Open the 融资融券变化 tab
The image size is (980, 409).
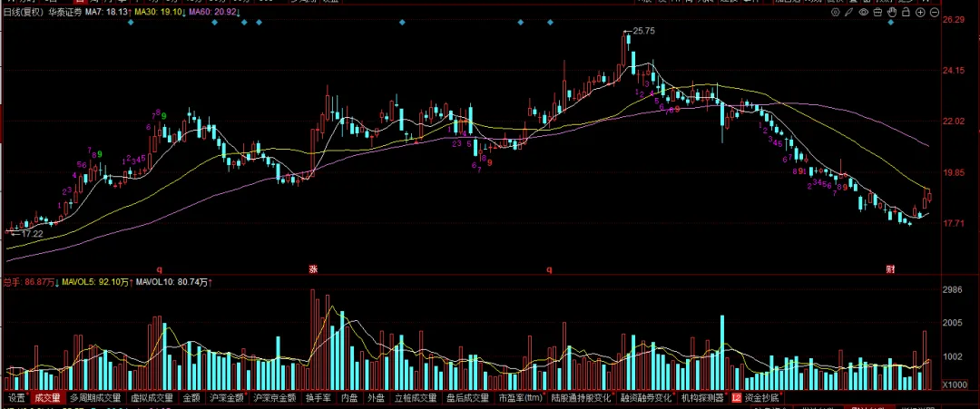point(646,397)
